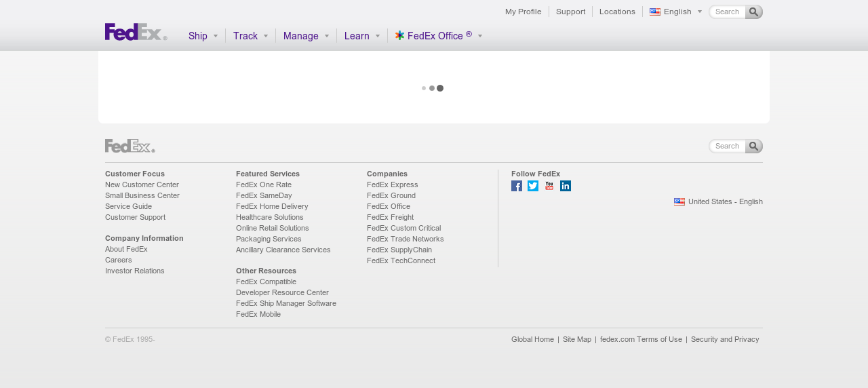Open FedEx Compatible link
The image size is (868, 388).
(267, 282)
